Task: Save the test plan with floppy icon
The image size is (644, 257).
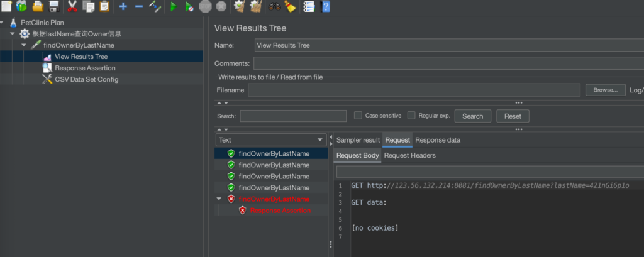Action: pyautogui.click(x=54, y=6)
